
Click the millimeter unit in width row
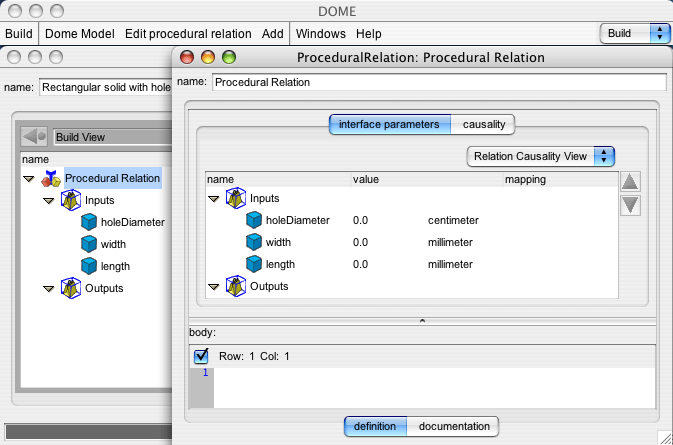(450, 242)
